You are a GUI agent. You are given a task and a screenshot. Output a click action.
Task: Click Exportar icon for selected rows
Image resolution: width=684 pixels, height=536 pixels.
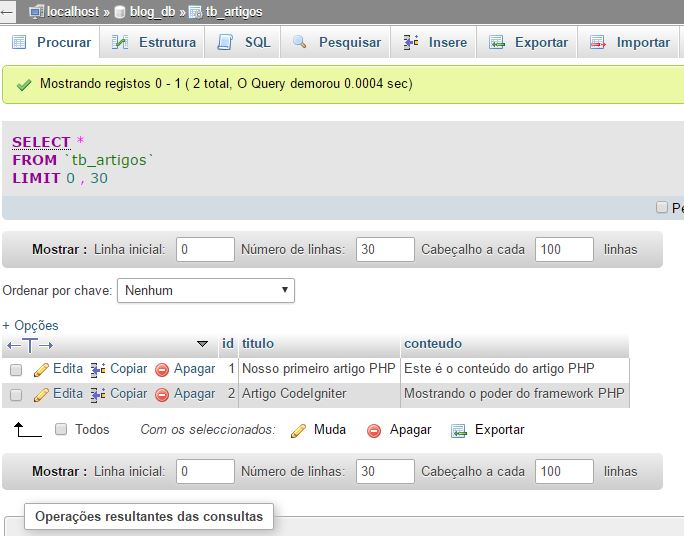(x=458, y=431)
